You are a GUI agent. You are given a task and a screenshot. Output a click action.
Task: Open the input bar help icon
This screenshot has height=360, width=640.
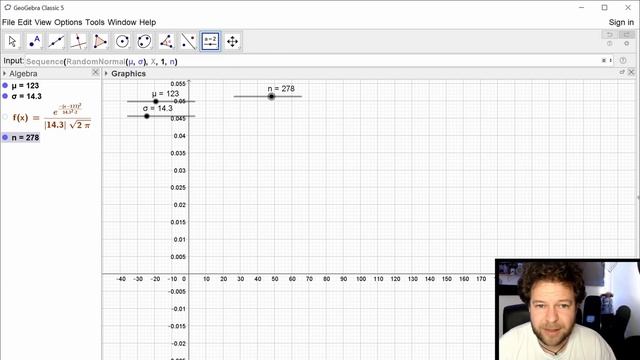(x=623, y=60)
